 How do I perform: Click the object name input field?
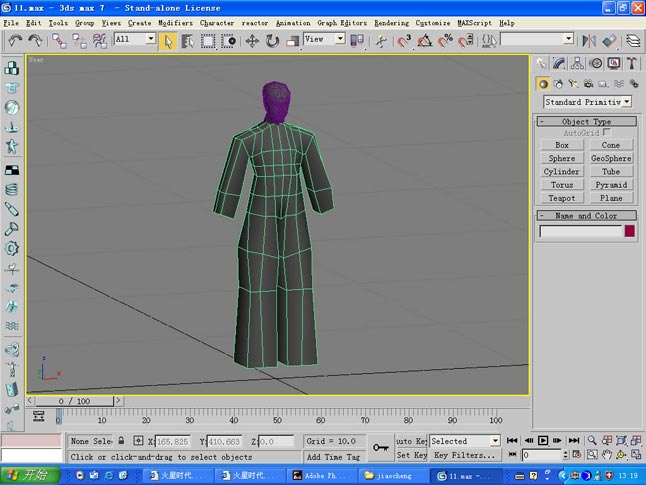580,231
